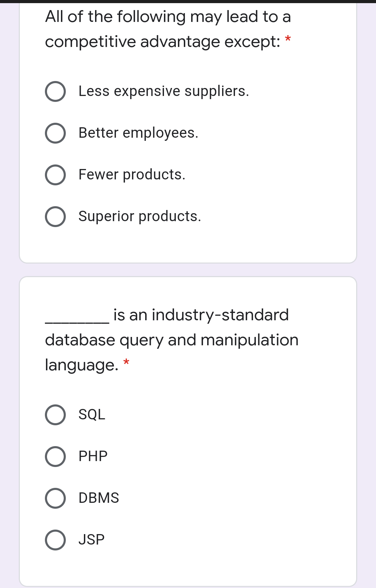
Task: Click required asterisk after the word 'language.'
Action: (126, 363)
